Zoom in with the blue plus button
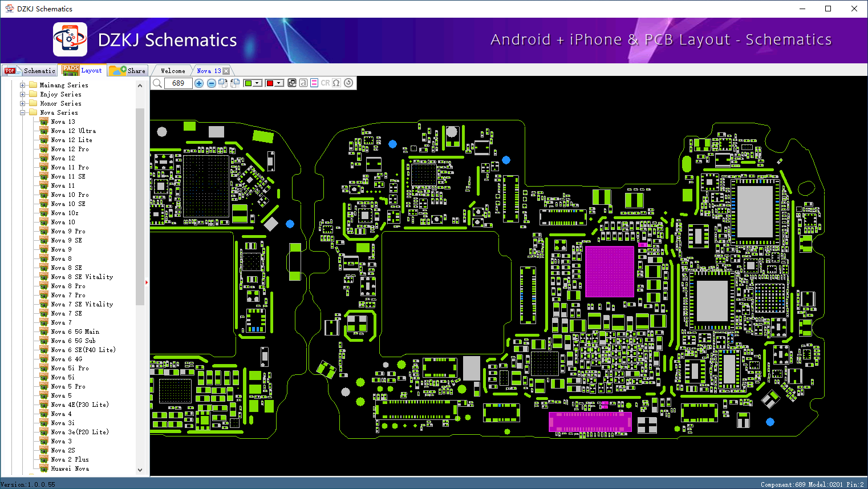Viewport: 868px width, 489px height. click(199, 83)
